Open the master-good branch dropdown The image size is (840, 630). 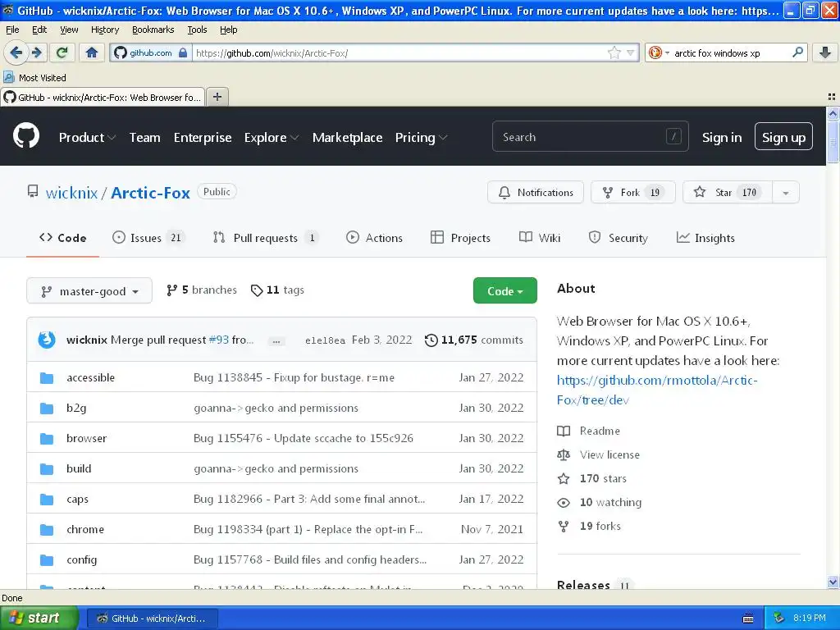point(89,291)
